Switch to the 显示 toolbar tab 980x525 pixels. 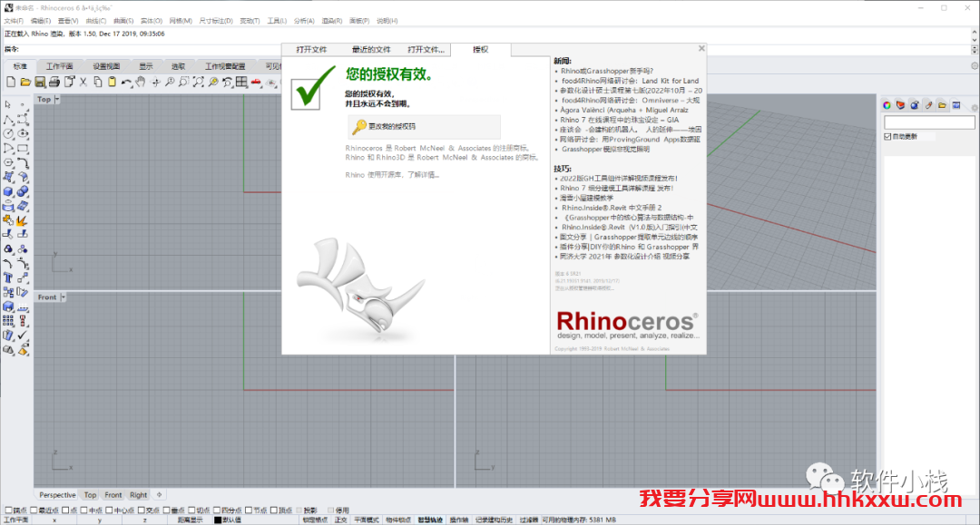[145, 66]
